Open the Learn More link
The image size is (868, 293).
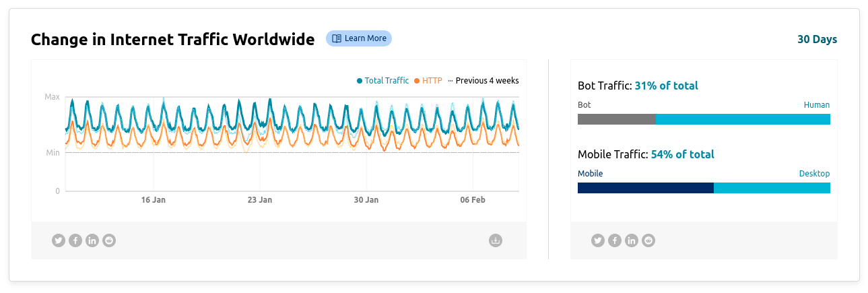click(359, 38)
